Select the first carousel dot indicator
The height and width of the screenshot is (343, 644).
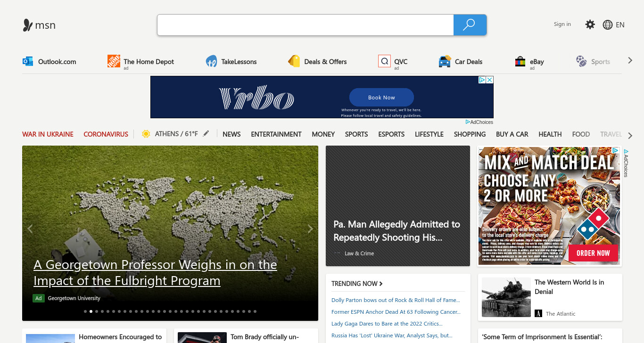pos(85,311)
